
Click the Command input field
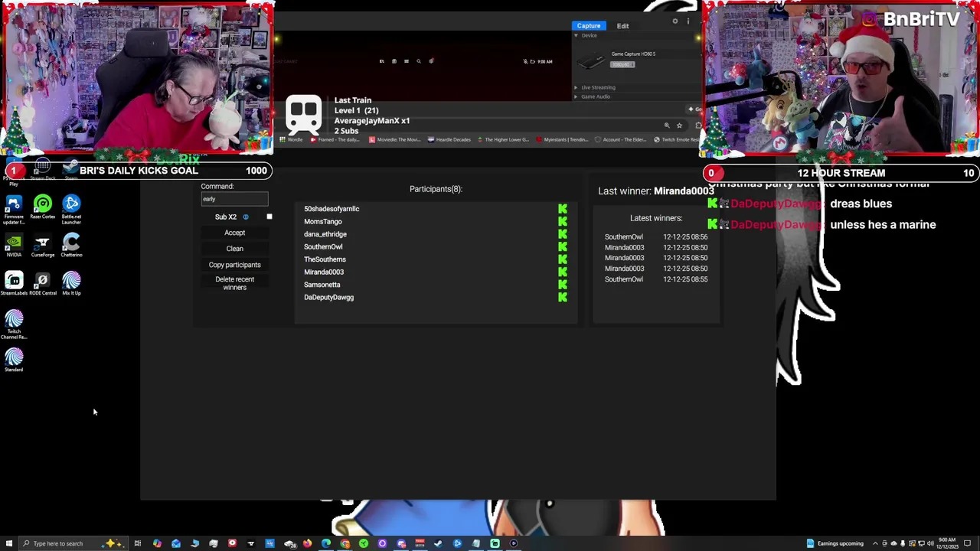pos(235,200)
